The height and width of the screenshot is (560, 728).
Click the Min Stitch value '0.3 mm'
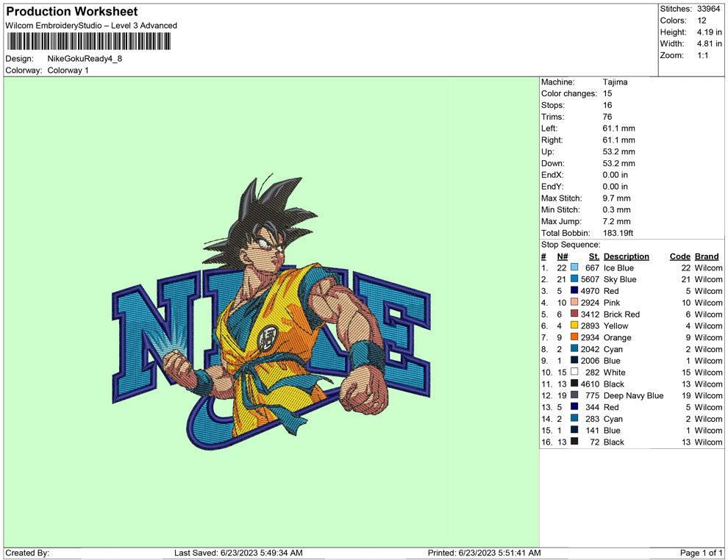pos(616,209)
